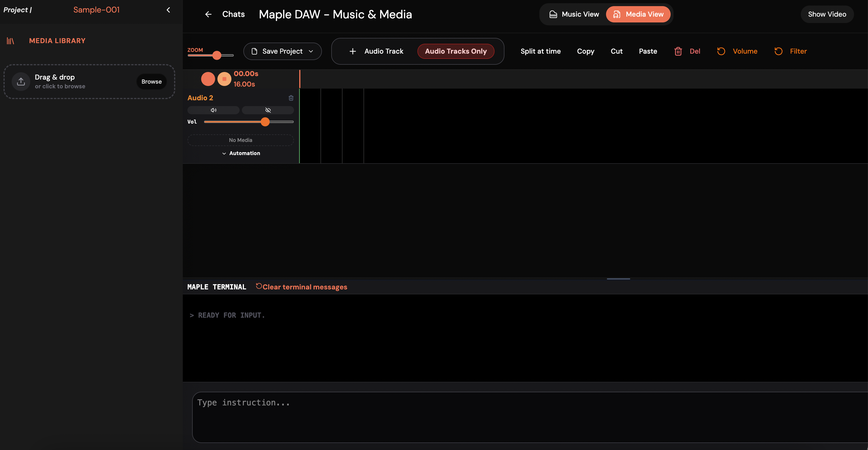This screenshot has width=868, height=450.
Task: Open the Chats menu item
Action: pos(233,14)
